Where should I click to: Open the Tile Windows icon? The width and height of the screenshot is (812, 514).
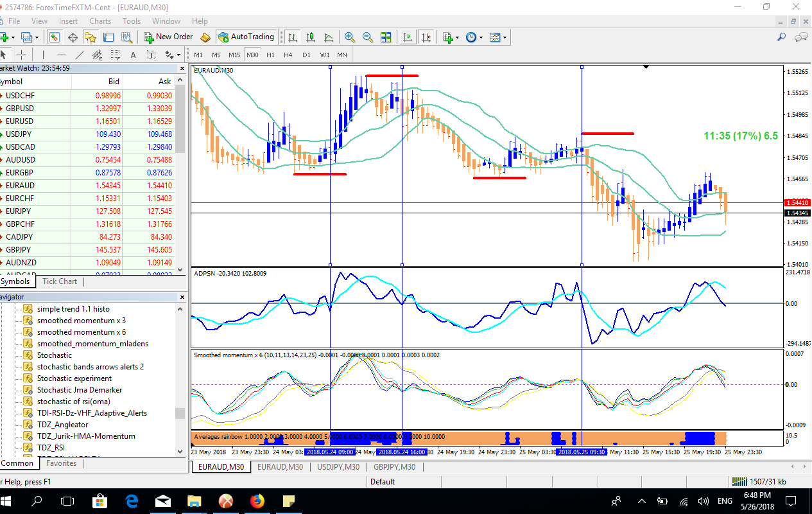pos(386,37)
